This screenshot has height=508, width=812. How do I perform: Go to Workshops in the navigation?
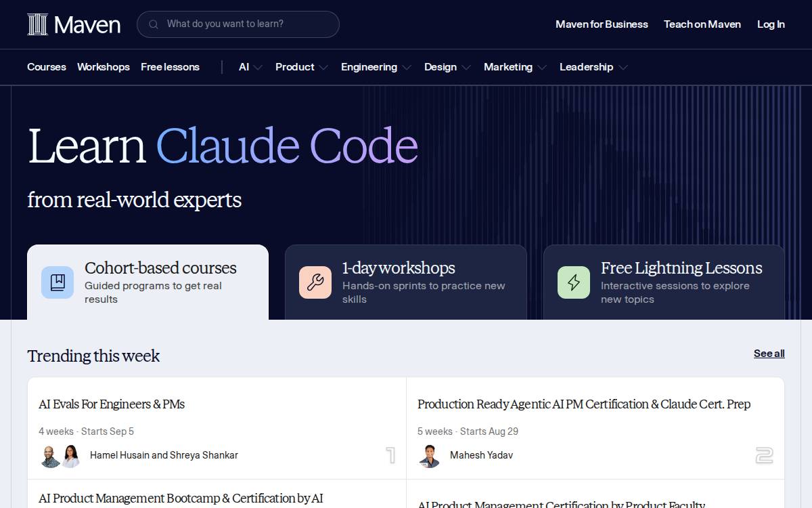click(104, 67)
